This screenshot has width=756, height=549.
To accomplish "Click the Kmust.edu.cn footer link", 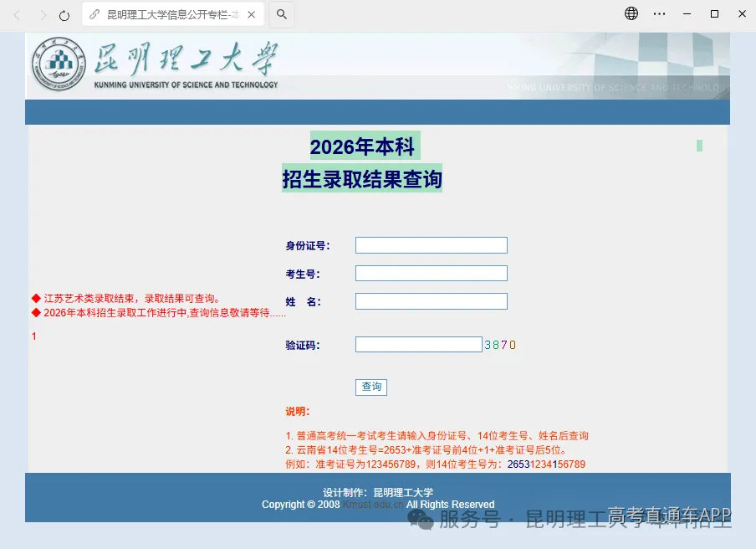I will [373, 505].
